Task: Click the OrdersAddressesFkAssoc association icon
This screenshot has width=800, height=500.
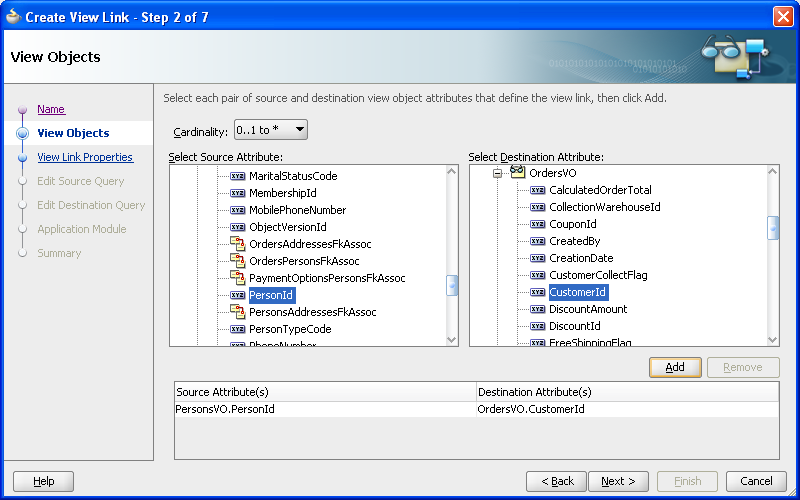Action: (x=237, y=244)
